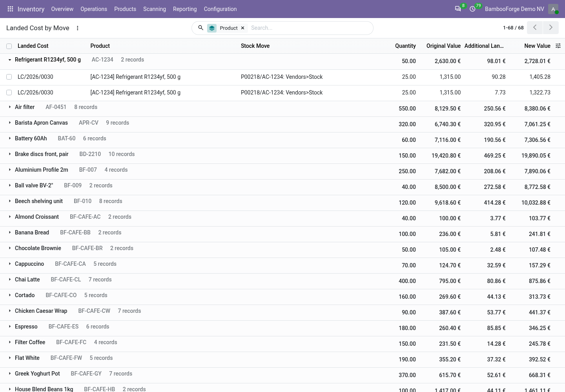
Task: Open the conversations chat icon
Action: (x=457, y=9)
